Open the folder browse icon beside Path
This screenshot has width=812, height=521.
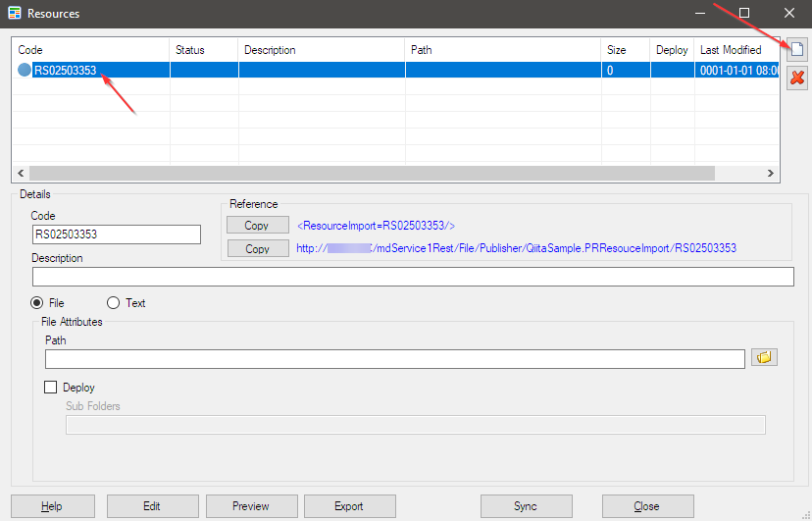click(x=764, y=357)
